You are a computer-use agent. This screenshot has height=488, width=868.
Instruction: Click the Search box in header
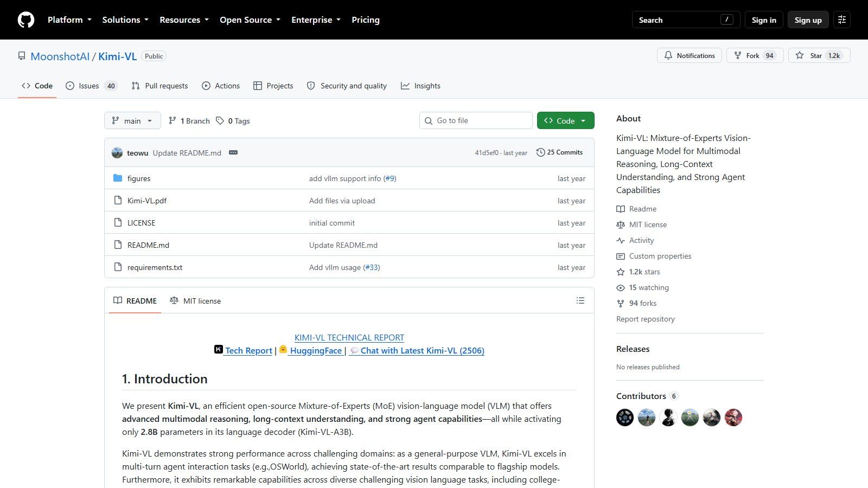[686, 20]
